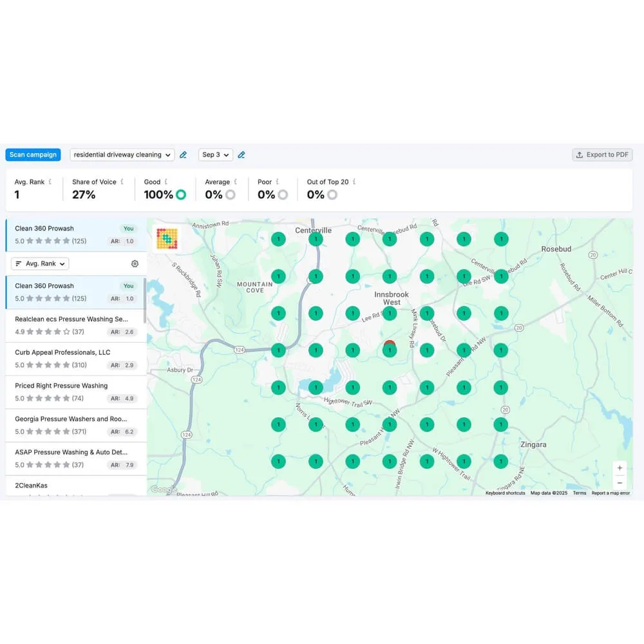This screenshot has height=644, width=644.
Task: Click AR 2.9 badge on Curb Appeal row
Action: [x=122, y=365]
